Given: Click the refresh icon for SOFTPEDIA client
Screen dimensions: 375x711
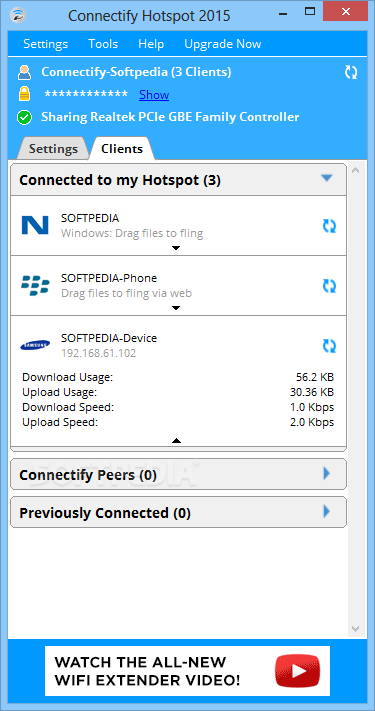Looking at the screenshot, I should pyautogui.click(x=330, y=226).
